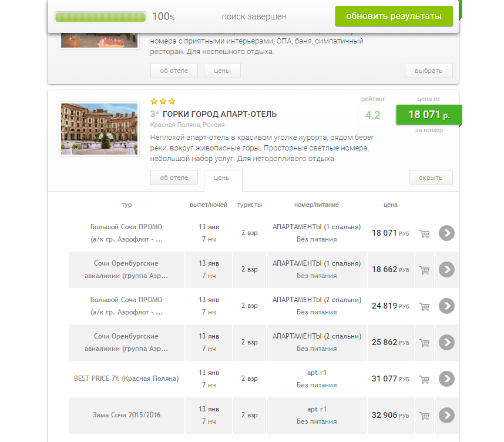Open цены on the upper hotel card
The image size is (504, 442).
pyautogui.click(x=222, y=71)
